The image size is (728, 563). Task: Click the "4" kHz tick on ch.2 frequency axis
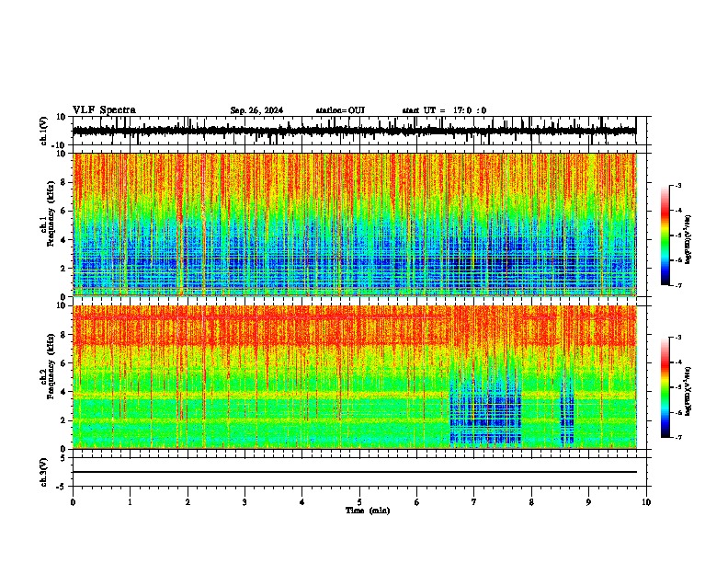coord(64,392)
